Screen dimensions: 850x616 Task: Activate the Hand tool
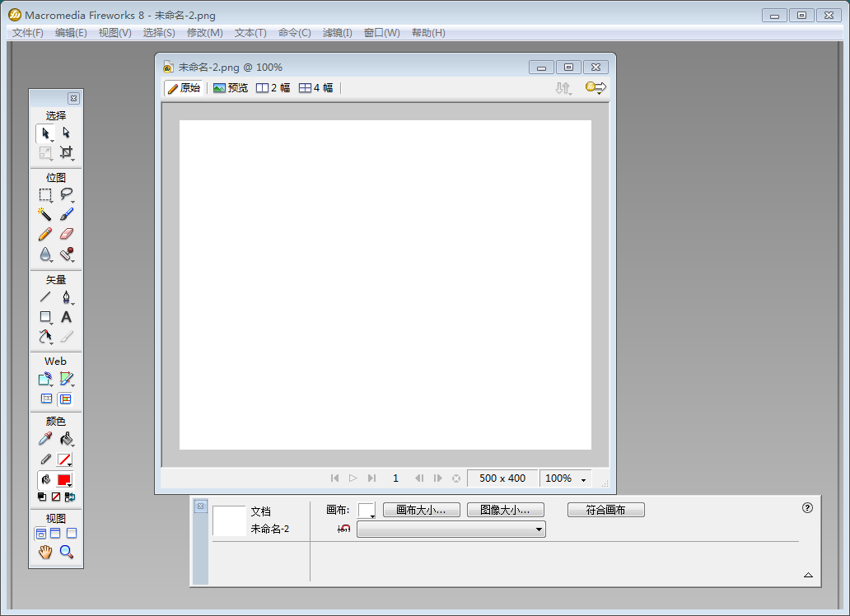coord(44,553)
